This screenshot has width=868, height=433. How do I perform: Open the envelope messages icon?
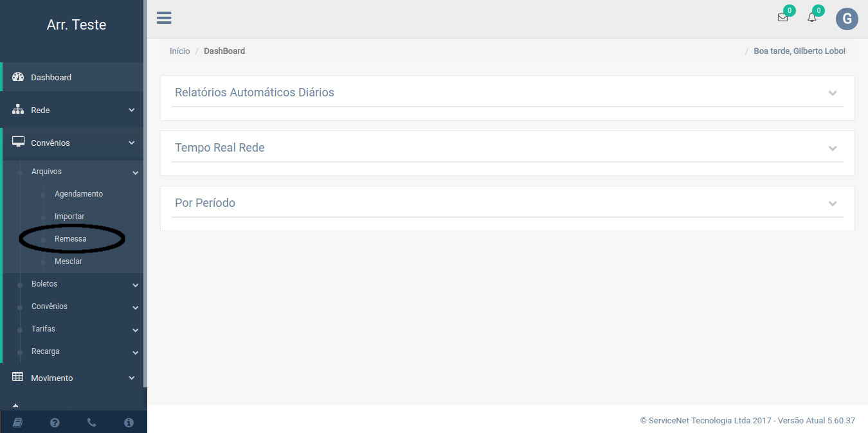pyautogui.click(x=782, y=18)
